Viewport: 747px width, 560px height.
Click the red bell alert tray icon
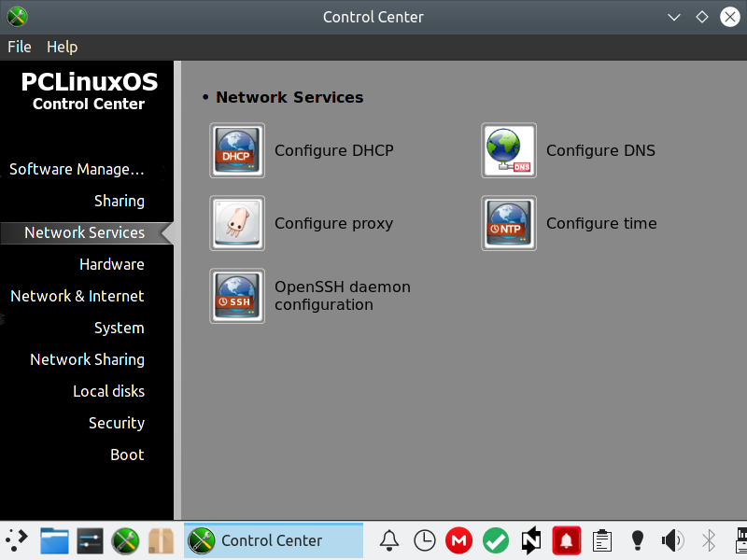pos(567,541)
